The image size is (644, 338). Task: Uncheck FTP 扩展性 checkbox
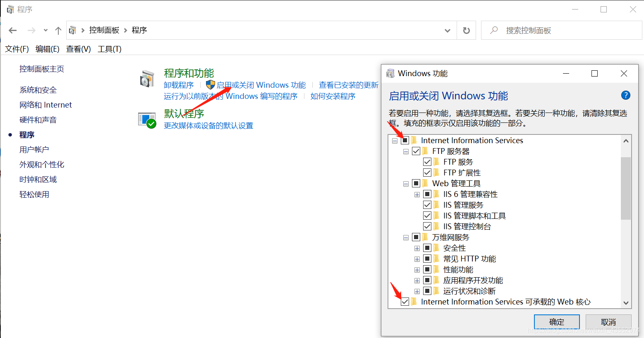click(x=427, y=173)
